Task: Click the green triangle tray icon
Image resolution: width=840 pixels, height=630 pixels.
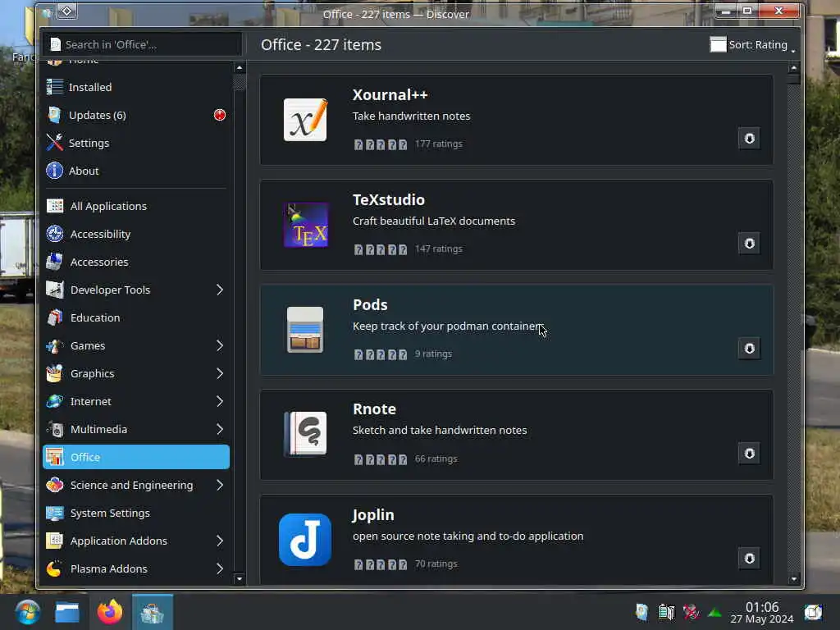Action: coord(714,612)
